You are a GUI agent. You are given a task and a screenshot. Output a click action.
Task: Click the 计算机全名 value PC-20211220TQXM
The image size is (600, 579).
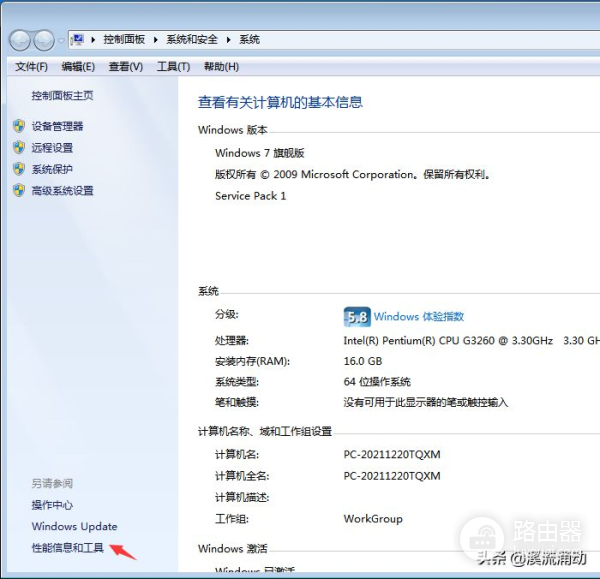tap(392, 476)
